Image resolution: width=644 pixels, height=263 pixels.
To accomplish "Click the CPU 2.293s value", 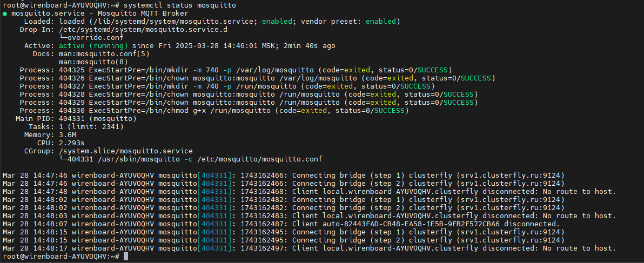I will point(71,143).
